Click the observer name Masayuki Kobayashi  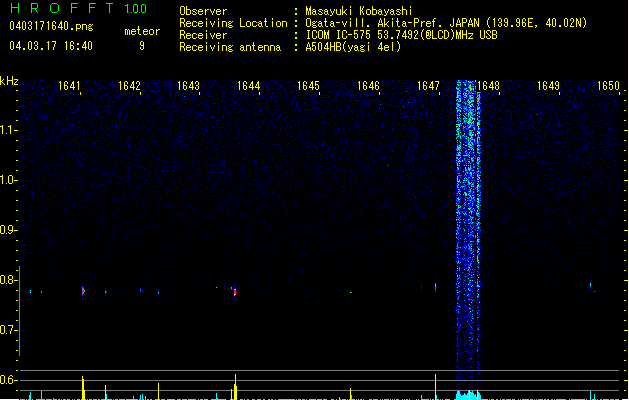(x=359, y=11)
